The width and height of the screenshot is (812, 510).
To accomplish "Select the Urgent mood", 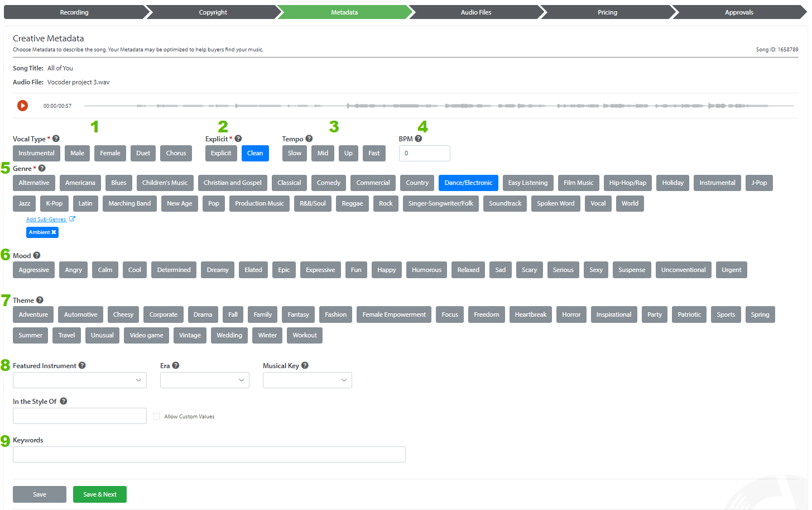I will point(732,270).
